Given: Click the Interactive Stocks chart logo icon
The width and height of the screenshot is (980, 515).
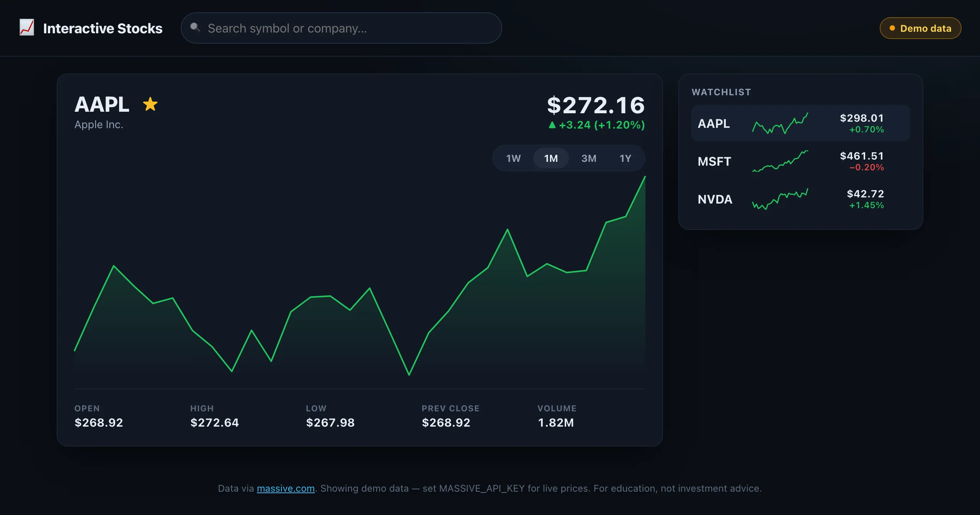Looking at the screenshot, I should (27, 28).
